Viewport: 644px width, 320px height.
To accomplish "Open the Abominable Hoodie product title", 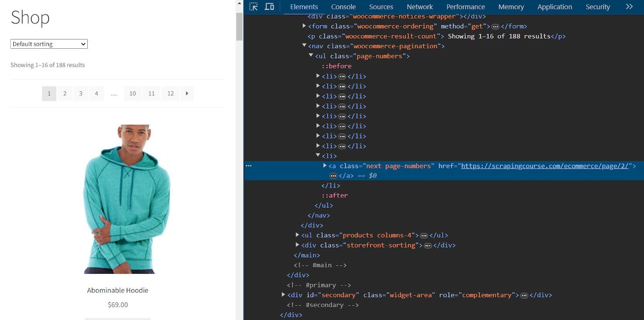I will pos(118,290).
